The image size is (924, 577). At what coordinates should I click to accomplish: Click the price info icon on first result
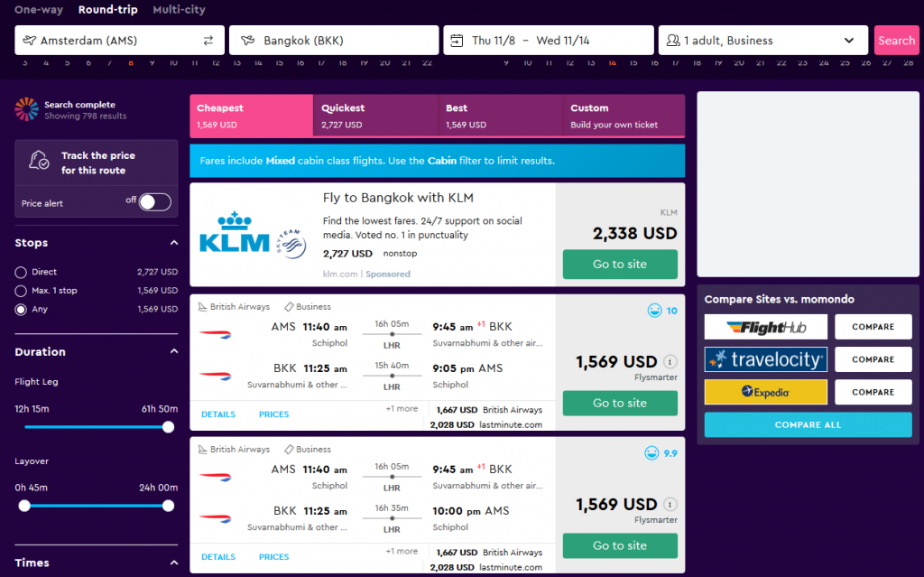670,362
